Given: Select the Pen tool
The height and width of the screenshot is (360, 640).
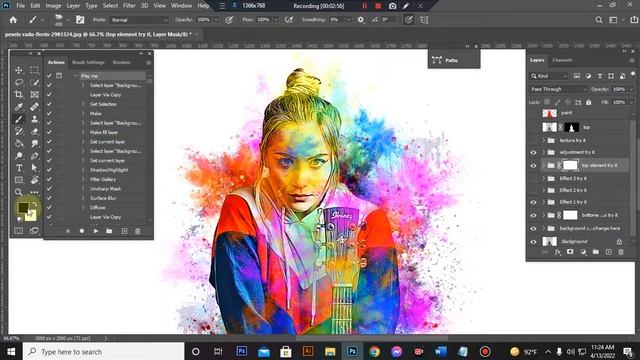Looking at the screenshot, I should click(x=34, y=156).
